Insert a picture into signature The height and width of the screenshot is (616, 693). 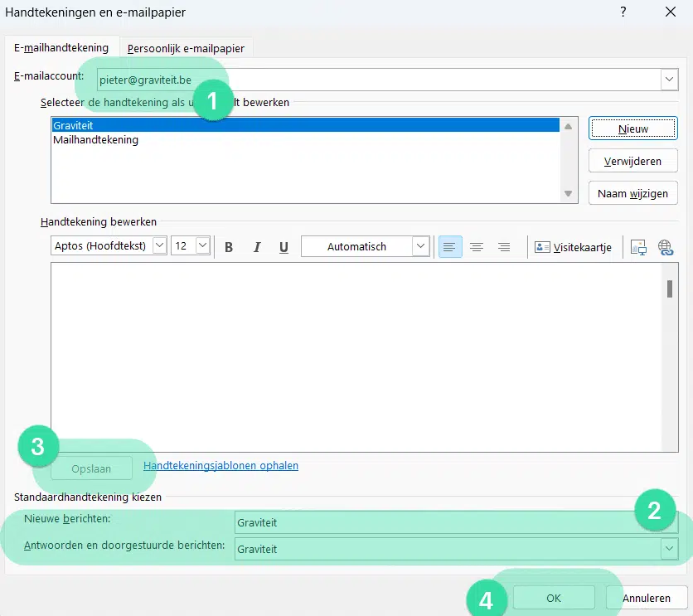[x=638, y=247]
